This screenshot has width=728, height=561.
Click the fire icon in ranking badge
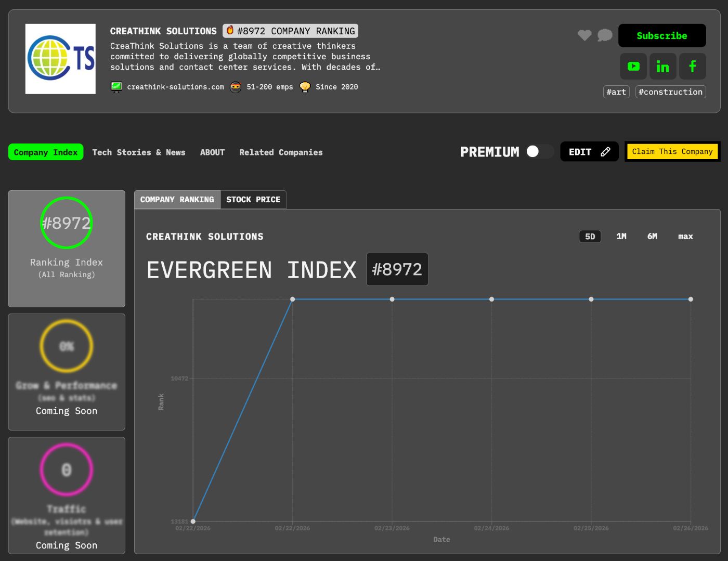pos(230,31)
